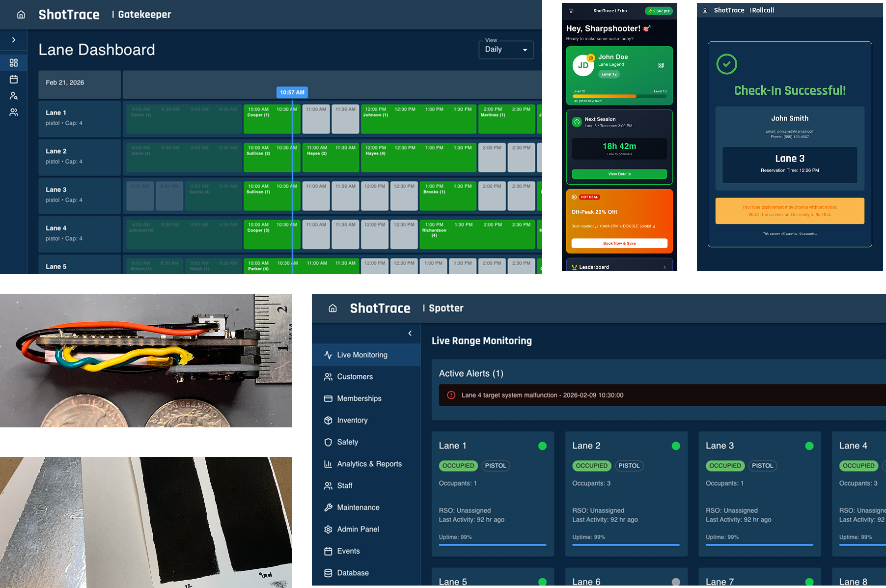Click the OCCUPIED badge on Lane 2 card
886x588 pixels.
pyautogui.click(x=592, y=466)
